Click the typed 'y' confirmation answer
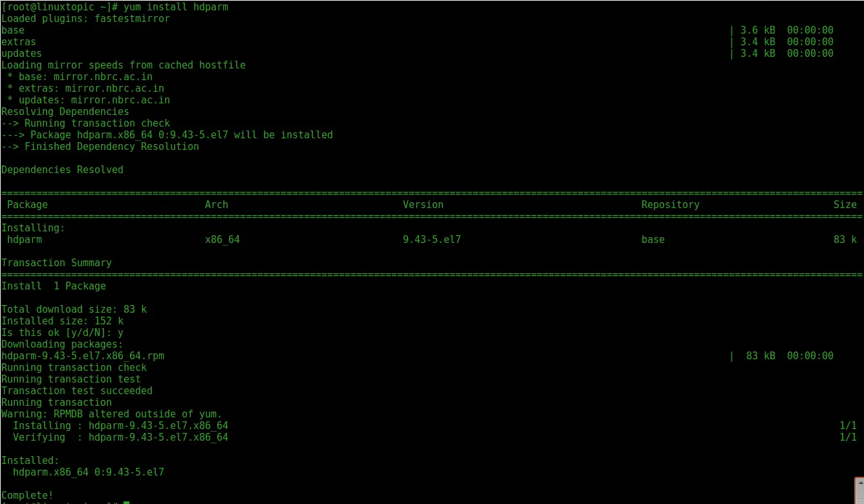Image resolution: width=864 pixels, height=504 pixels. pos(120,332)
